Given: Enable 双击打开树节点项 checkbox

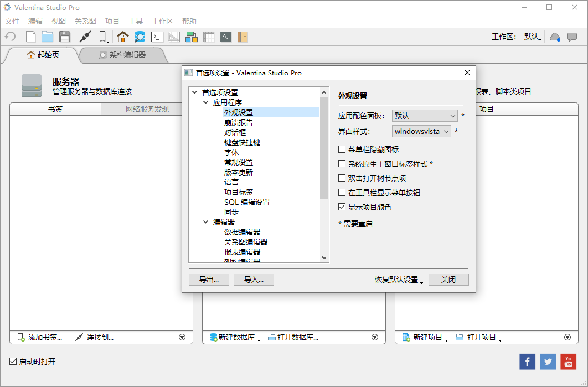Looking at the screenshot, I should pyautogui.click(x=342, y=178).
